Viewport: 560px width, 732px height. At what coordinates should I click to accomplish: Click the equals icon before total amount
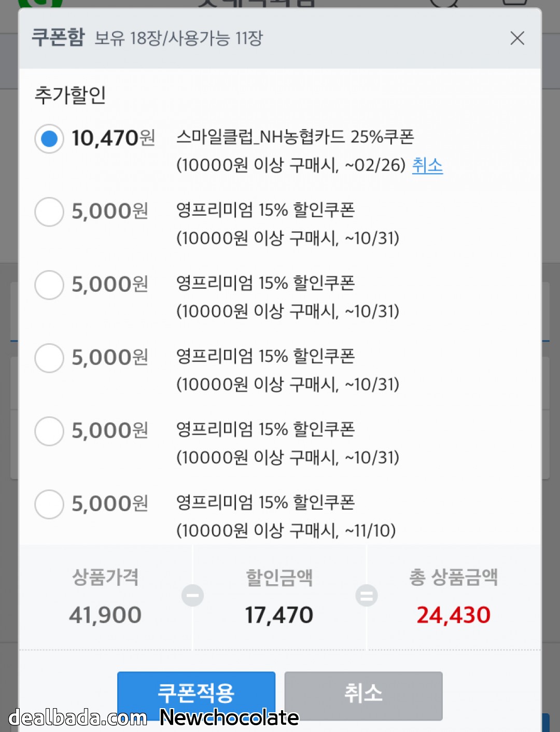click(366, 595)
